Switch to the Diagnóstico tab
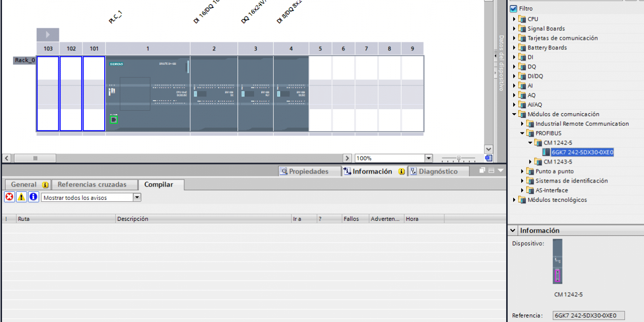 440,172
